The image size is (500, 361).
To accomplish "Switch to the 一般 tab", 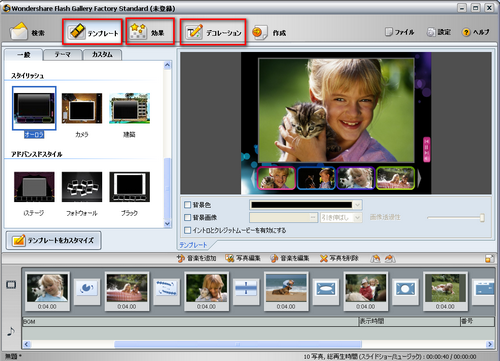I will (x=24, y=55).
